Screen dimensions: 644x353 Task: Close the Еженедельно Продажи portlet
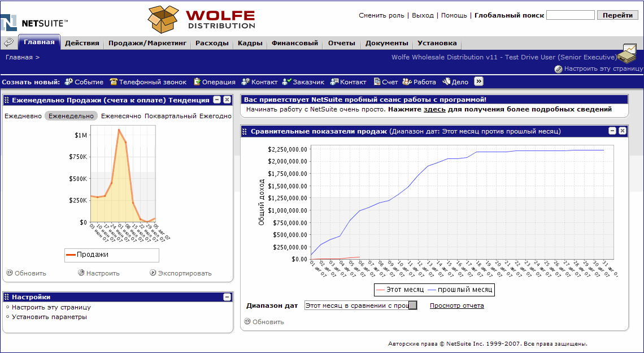(x=227, y=100)
